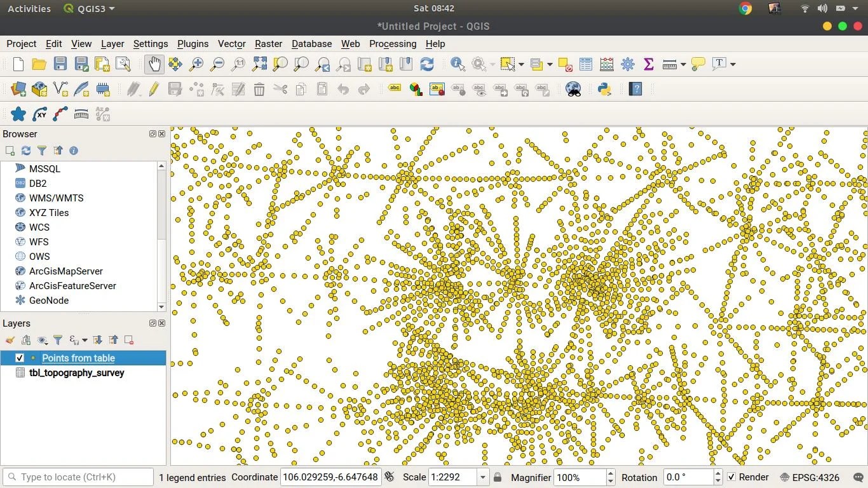
Task: Create a new blank project
Action: [18, 64]
